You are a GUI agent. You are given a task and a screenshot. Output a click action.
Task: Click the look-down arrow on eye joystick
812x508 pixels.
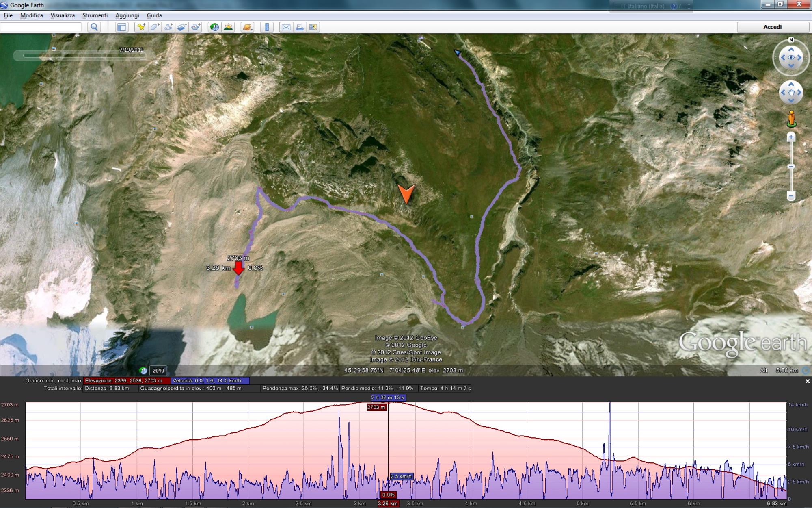pos(791,66)
